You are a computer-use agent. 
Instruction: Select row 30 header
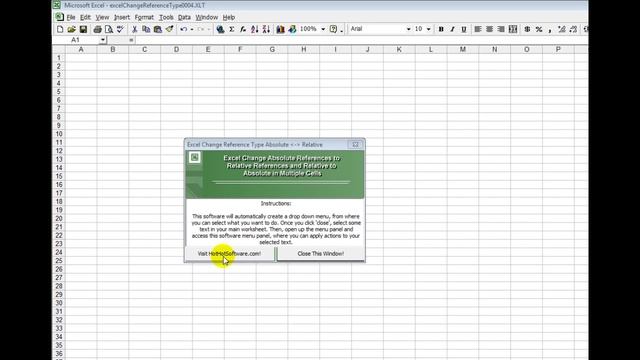(x=59, y=303)
